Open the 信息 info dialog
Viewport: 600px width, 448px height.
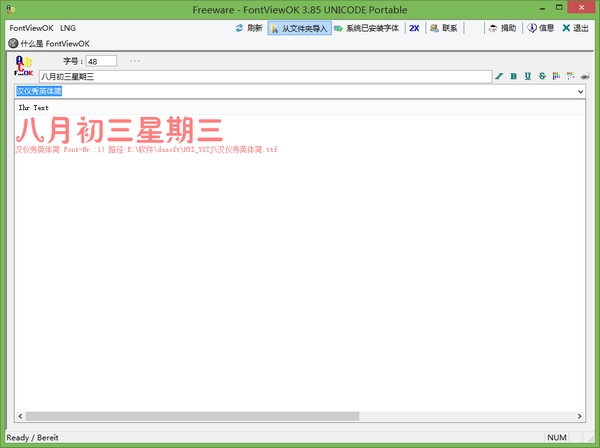[540, 28]
